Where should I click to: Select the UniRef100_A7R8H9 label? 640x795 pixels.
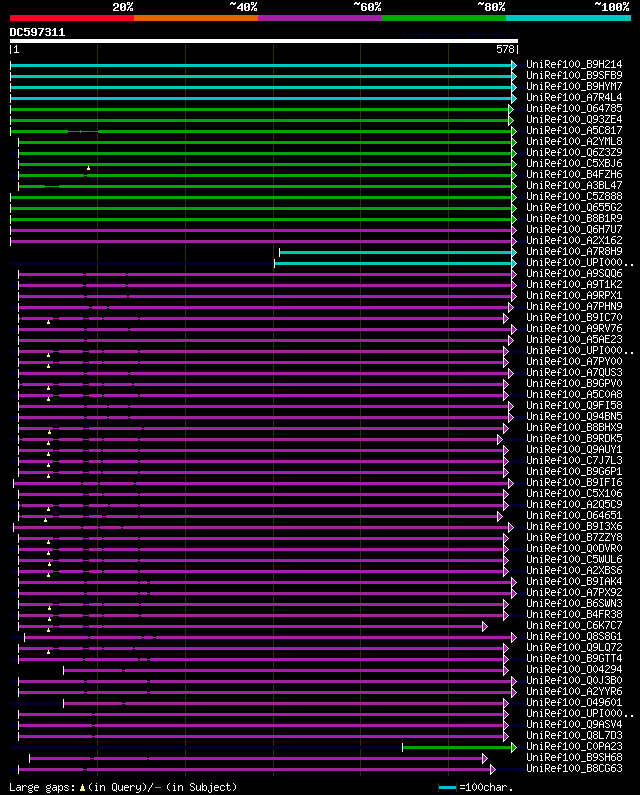click(574, 251)
